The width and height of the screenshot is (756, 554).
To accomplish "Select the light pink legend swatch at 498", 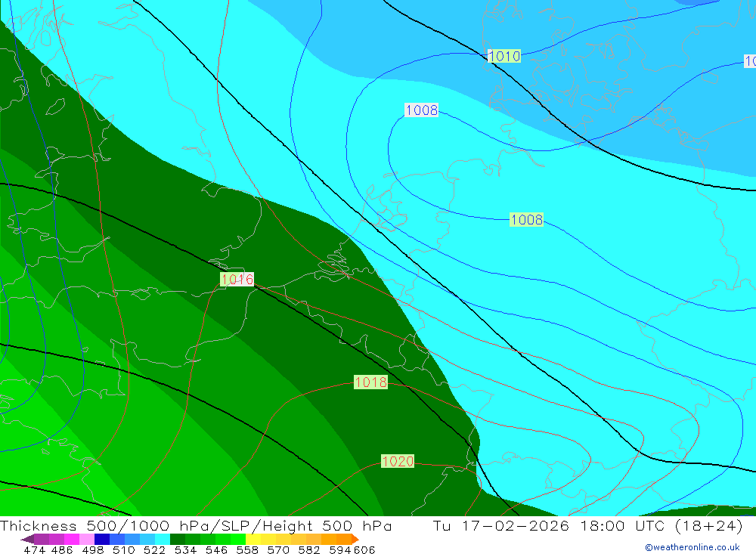I will coord(87,539).
